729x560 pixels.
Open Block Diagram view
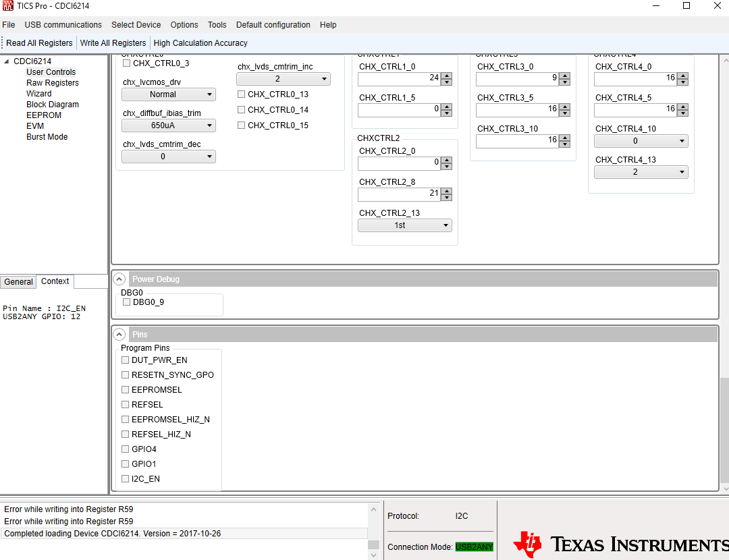coord(53,105)
